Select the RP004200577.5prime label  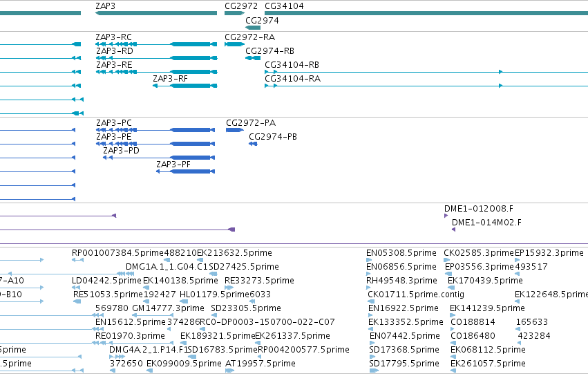[304, 350]
